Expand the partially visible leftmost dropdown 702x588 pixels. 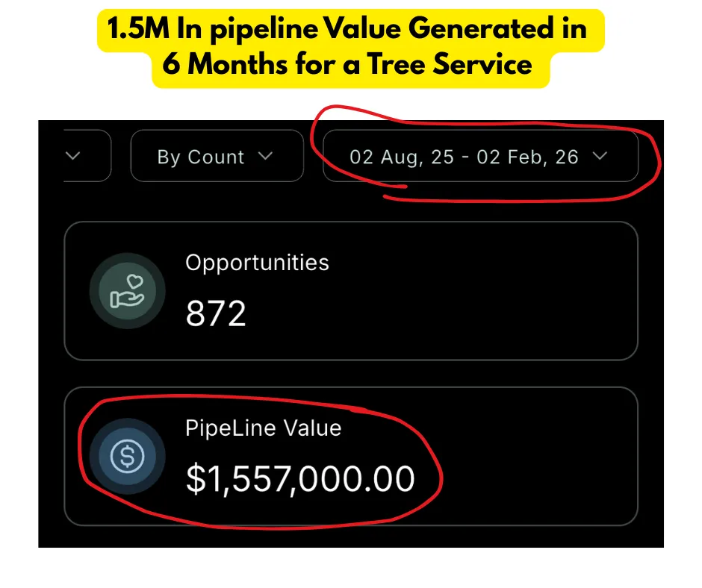pyautogui.click(x=88, y=156)
